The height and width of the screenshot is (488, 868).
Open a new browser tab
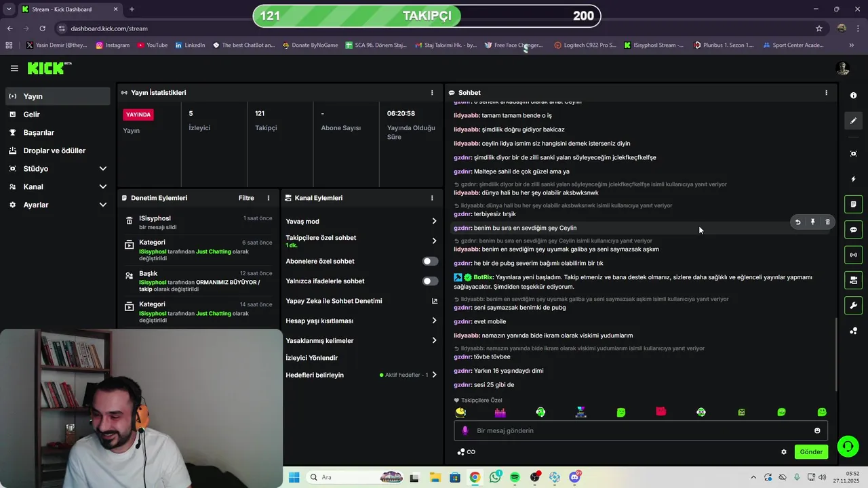pyautogui.click(x=132, y=9)
